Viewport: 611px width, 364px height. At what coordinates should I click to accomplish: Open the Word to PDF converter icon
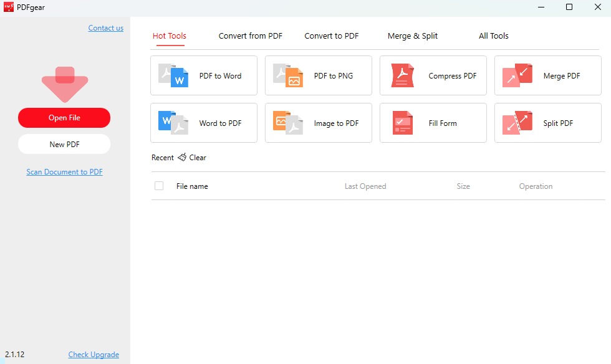click(x=173, y=123)
